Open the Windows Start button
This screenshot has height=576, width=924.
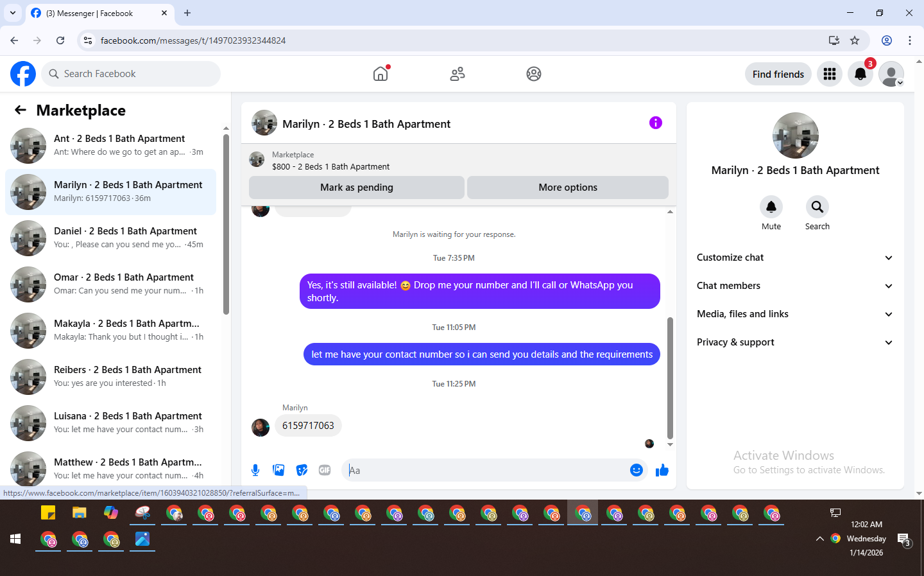[x=16, y=539]
